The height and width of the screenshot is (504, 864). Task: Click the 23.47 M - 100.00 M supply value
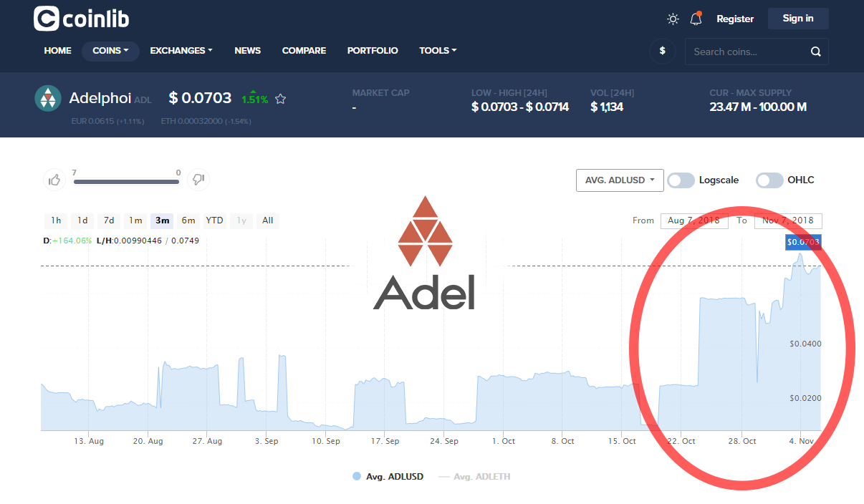tap(758, 107)
